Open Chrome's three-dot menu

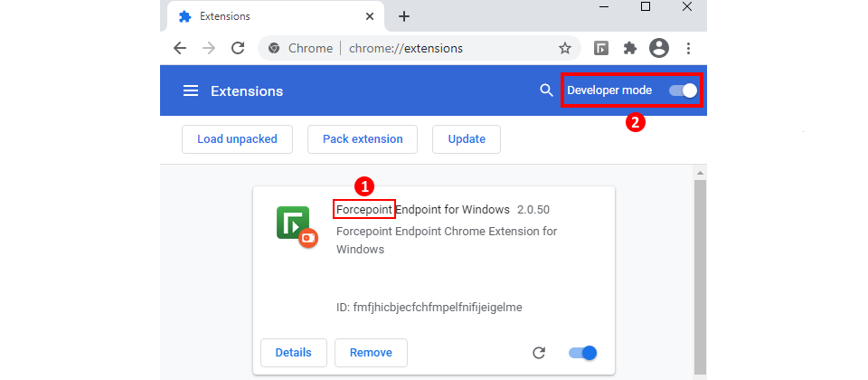click(x=688, y=48)
